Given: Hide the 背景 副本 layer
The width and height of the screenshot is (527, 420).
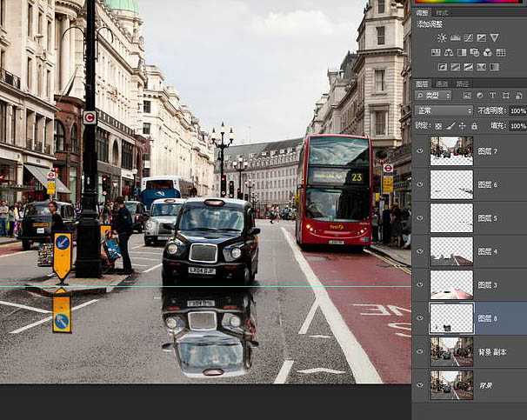Looking at the screenshot, I should (420, 352).
